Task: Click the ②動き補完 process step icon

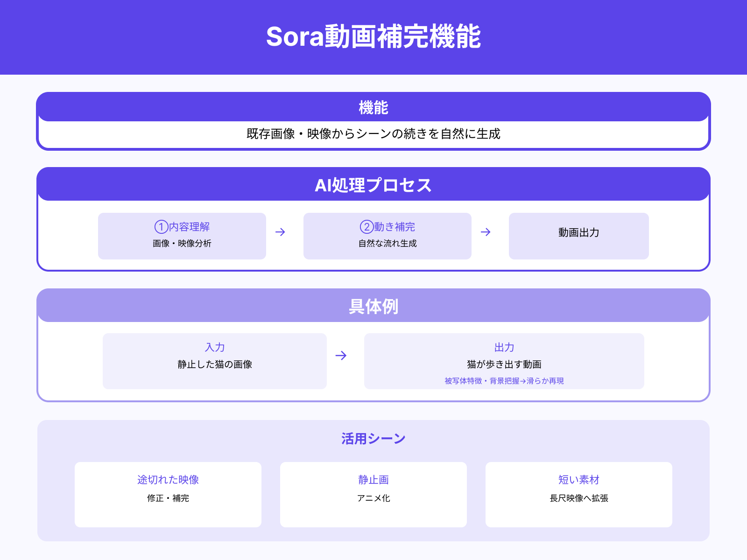Action: point(387,235)
